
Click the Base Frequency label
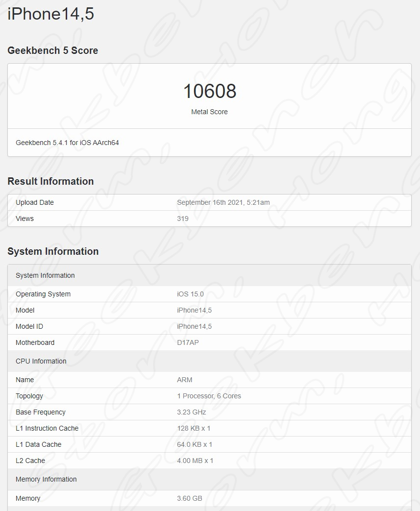point(41,412)
